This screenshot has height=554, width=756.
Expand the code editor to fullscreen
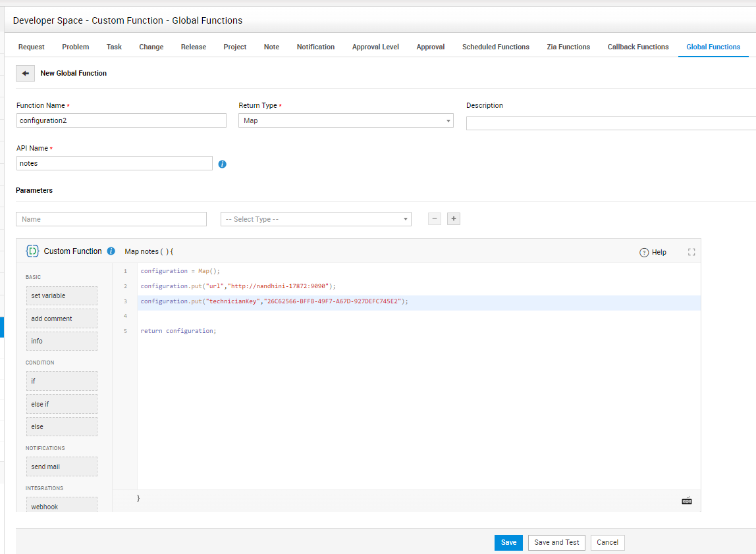[x=691, y=252]
